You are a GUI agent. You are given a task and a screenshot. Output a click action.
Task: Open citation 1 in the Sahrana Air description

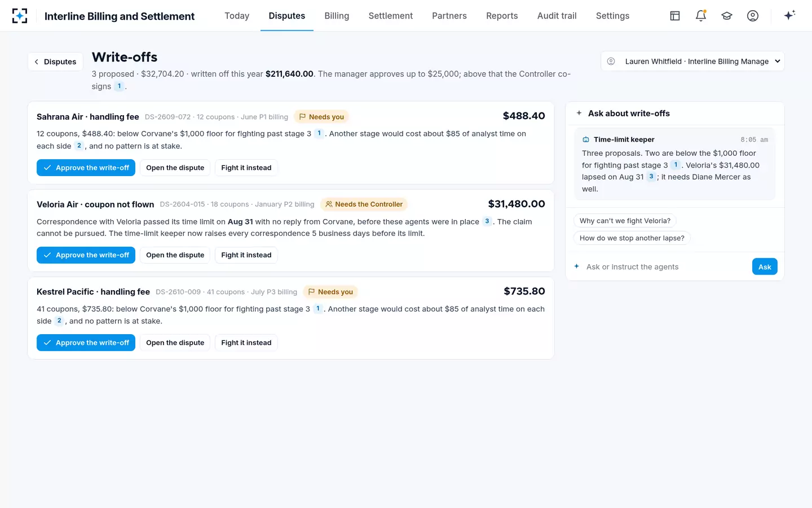(x=319, y=133)
